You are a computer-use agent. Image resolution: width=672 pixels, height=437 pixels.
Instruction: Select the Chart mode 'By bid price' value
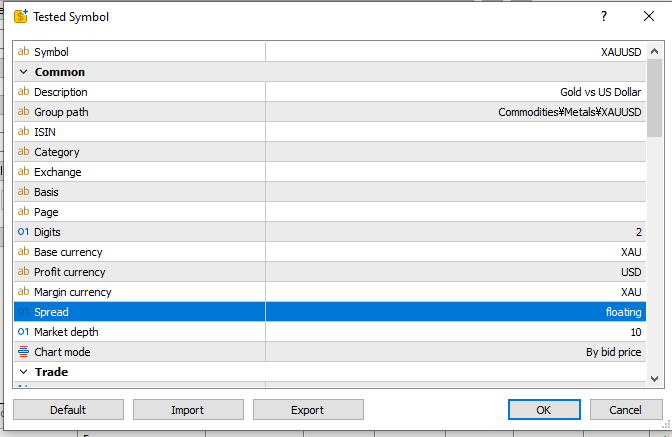pyautogui.click(x=455, y=352)
